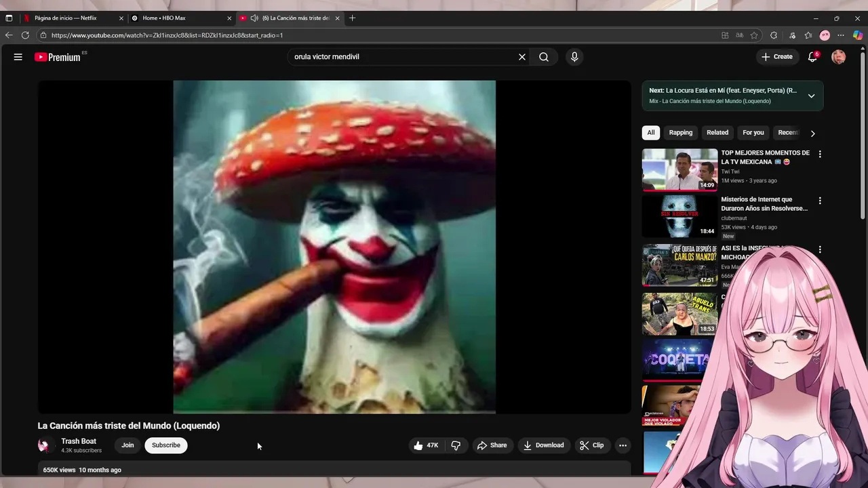Open Edge tab actions menu icon

9,18
